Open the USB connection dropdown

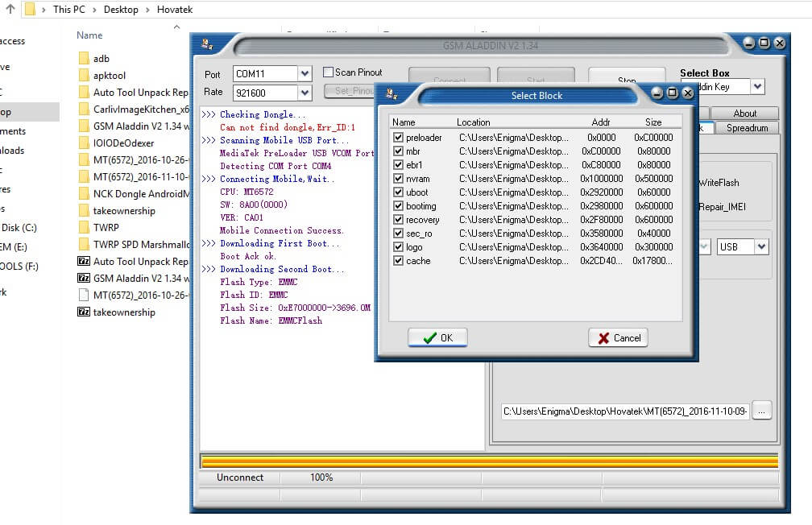tap(762, 247)
